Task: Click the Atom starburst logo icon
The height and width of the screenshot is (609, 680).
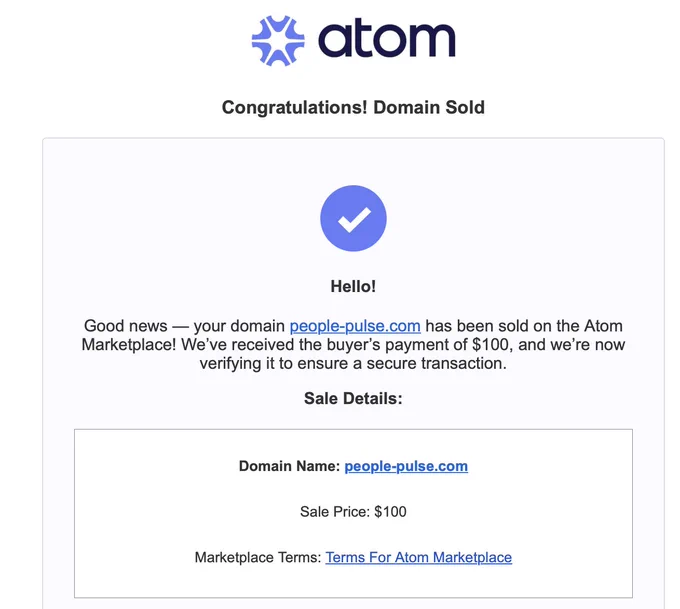Action: (278, 40)
